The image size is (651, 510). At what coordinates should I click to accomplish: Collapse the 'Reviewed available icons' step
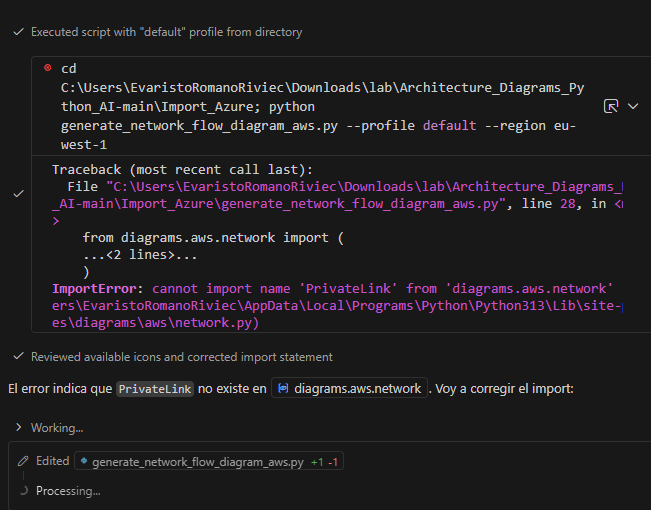[x=181, y=357]
